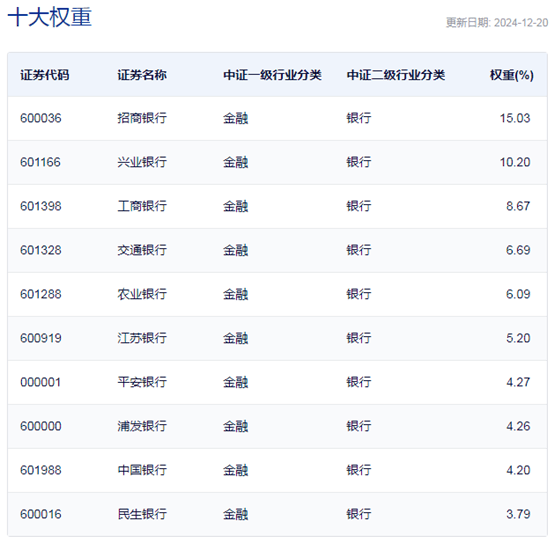The image size is (554, 543).
Task: Click the 证券代码 column header
Action: coord(45,75)
